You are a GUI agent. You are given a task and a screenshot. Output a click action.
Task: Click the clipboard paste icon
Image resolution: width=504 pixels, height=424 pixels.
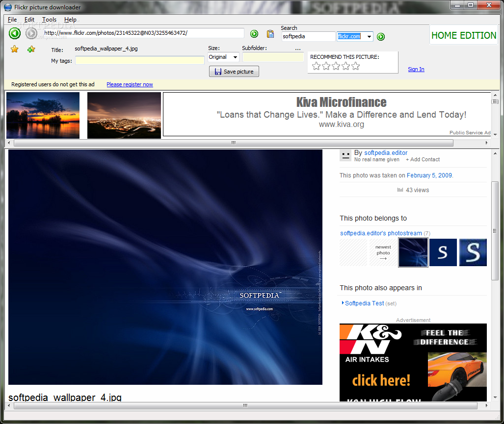(270, 34)
